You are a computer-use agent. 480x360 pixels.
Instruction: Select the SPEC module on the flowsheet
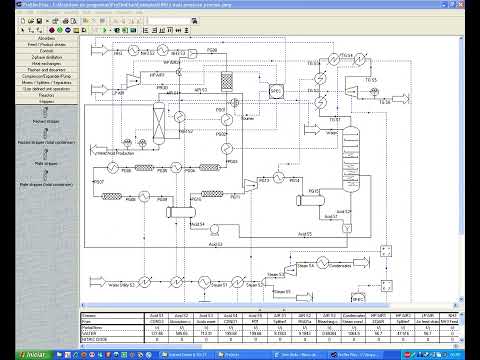tap(276, 91)
